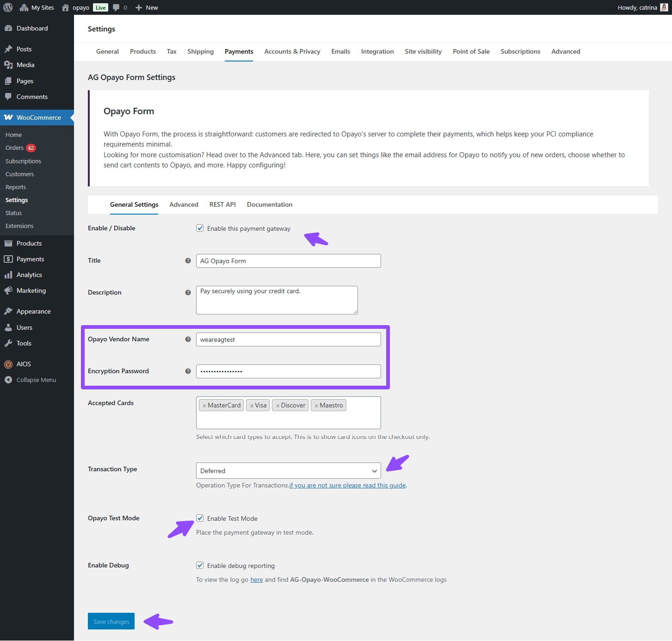Click the help icon next to Title
This screenshot has width=672, height=641.
pyautogui.click(x=188, y=261)
